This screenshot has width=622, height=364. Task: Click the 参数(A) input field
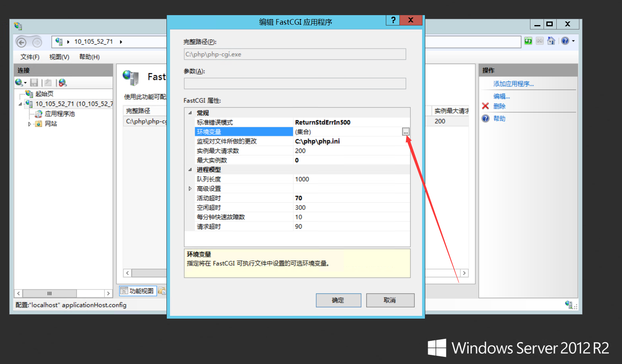(x=295, y=84)
